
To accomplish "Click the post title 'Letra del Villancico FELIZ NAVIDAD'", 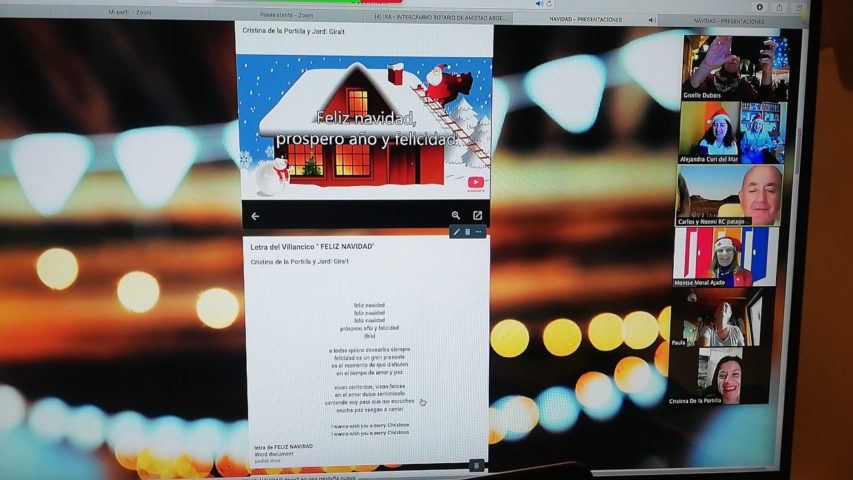I will pyautogui.click(x=312, y=247).
